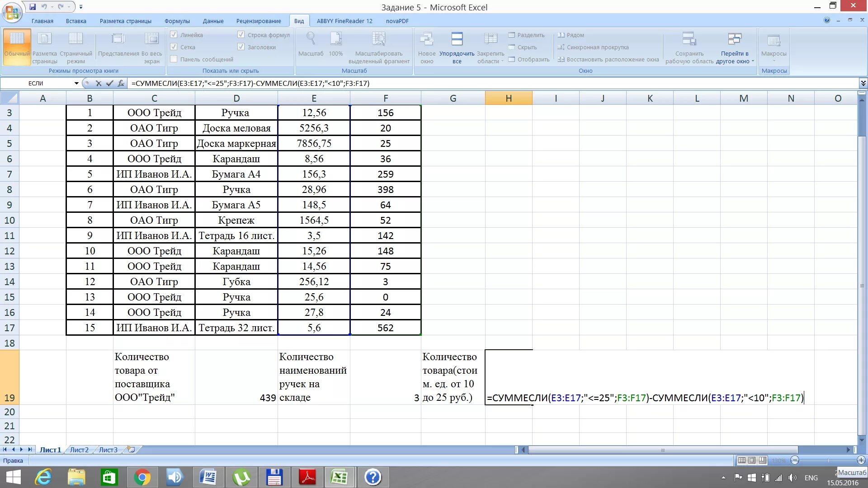The height and width of the screenshot is (488, 868).
Task: Click Reset Window Position (Восстановить расположение окна)
Action: 608,59
